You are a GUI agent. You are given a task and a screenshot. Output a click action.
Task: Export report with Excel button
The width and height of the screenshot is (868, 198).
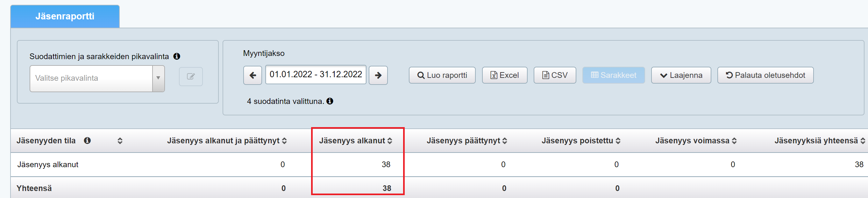[504, 75]
